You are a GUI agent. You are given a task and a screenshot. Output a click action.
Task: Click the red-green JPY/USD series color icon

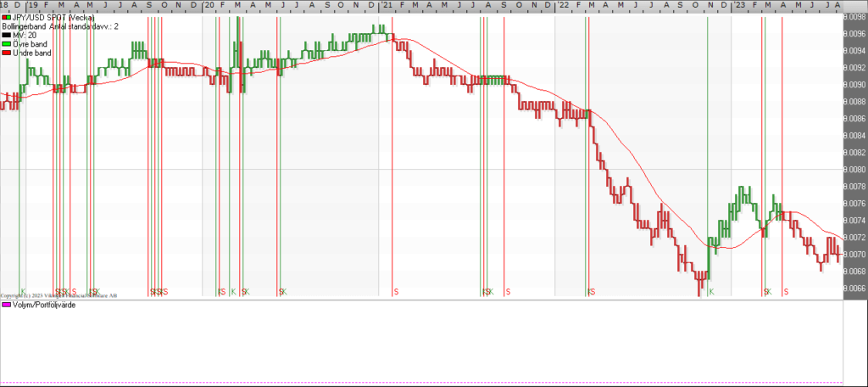coord(7,19)
